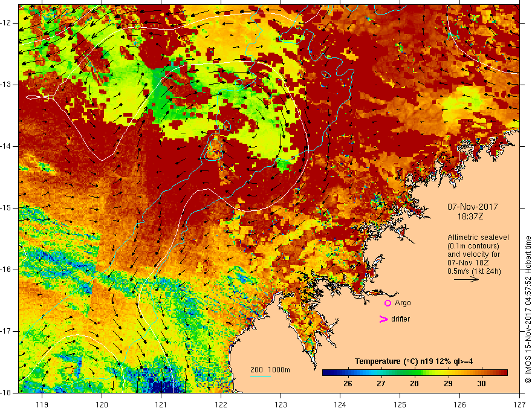Click latitude axis label '-17'
Image resolution: width=532 pixels, height=411 pixels.
click(7, 331)
